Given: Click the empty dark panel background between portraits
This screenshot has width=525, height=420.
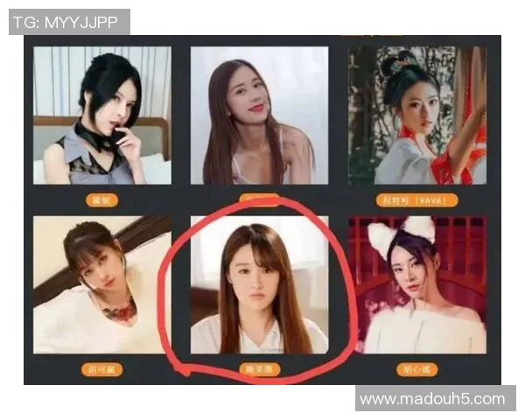Looking at the screenshot, I should pyautogui.click(x=181, y=115).
